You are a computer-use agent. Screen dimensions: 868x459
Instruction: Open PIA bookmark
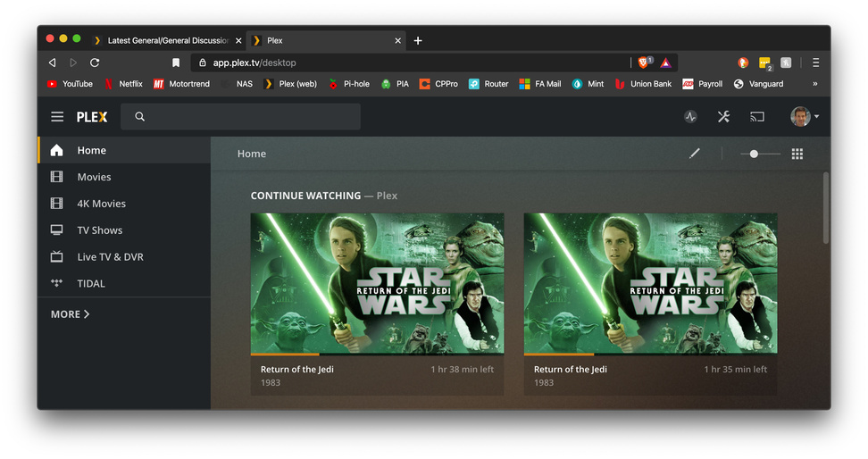[x=395, y=84]
